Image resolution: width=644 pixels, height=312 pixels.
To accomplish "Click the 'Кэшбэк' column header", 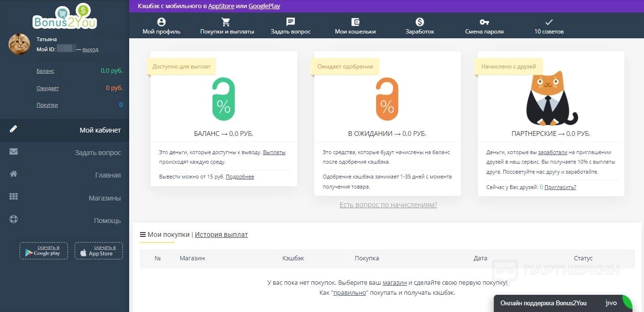I will [293, 258].
